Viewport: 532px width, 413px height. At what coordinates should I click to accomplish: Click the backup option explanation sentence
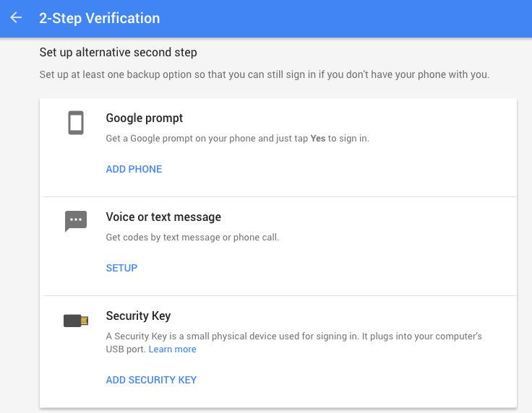coord(265,74)
